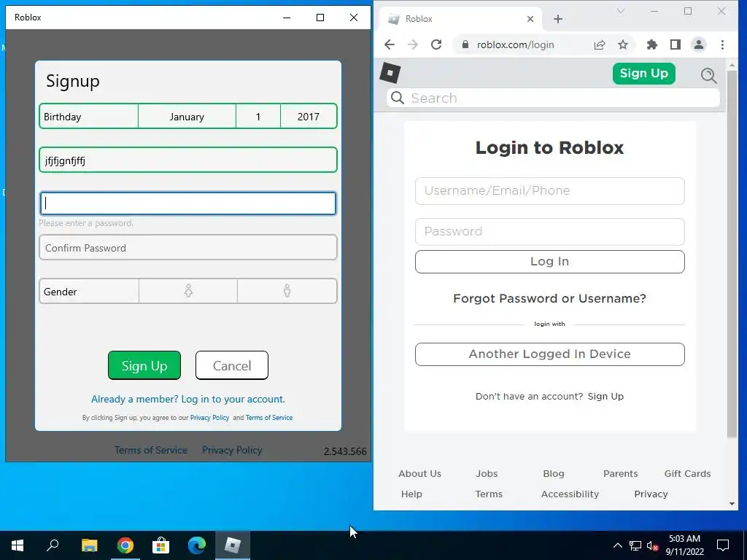Open the notification center icon

(x=723, y=545)
